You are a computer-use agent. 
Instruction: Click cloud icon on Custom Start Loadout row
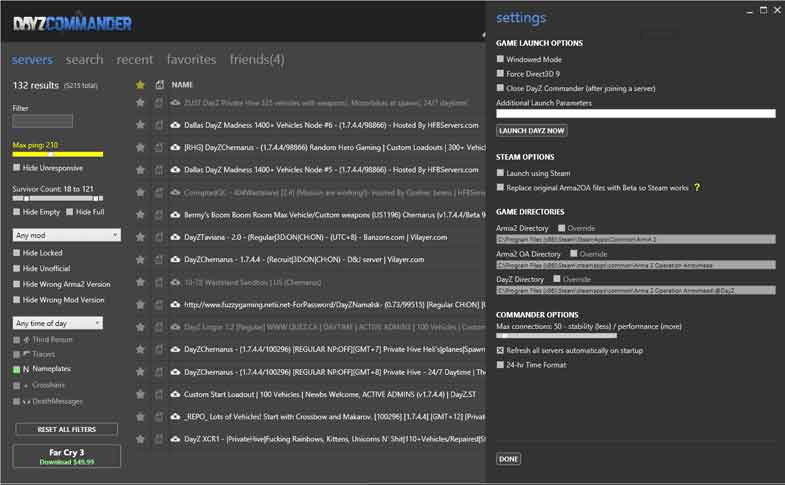coord(175,394)
